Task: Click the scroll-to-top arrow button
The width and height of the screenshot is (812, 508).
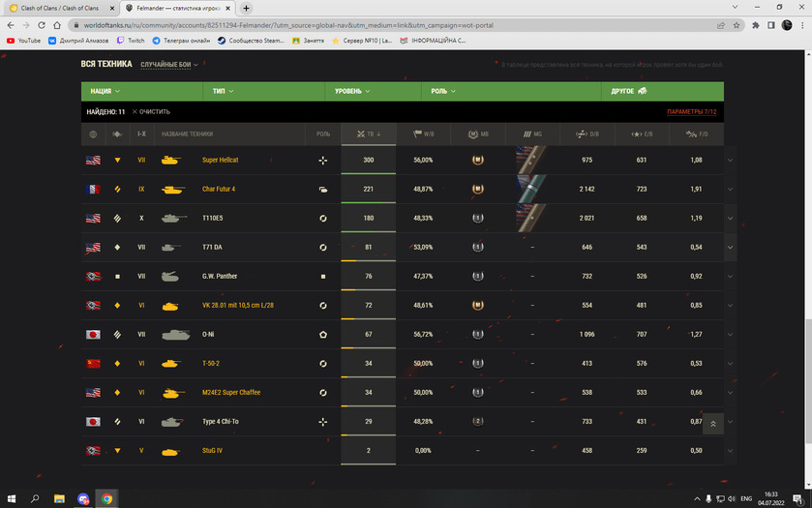Action: click(713, 424)
